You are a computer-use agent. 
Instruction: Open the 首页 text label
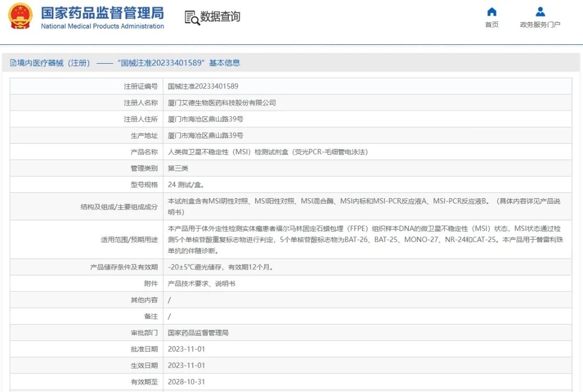pos(491,25)
